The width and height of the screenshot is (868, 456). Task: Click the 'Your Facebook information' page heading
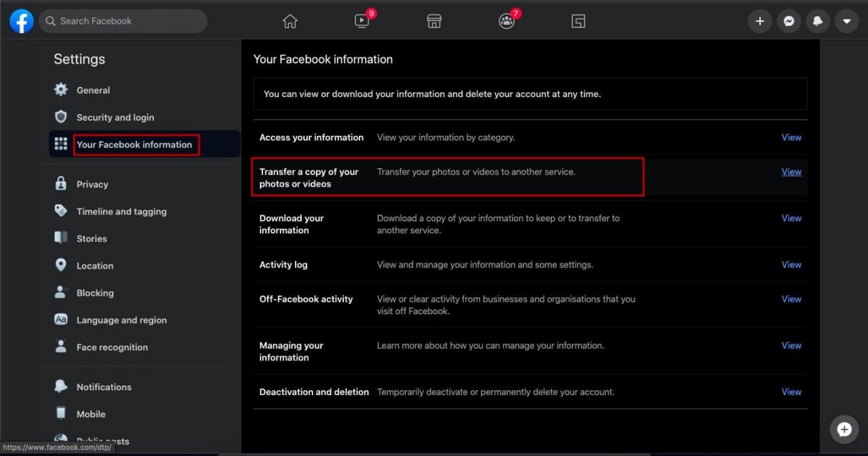pos(323,59)
